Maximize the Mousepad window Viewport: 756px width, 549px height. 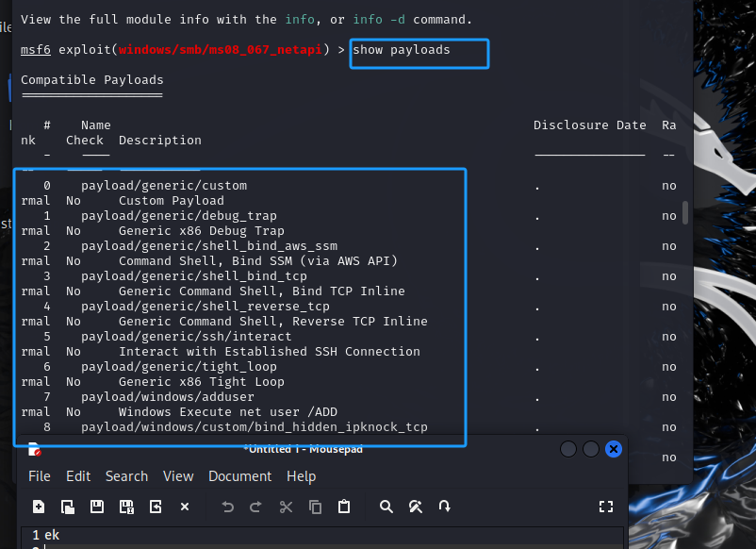point(591,449)
